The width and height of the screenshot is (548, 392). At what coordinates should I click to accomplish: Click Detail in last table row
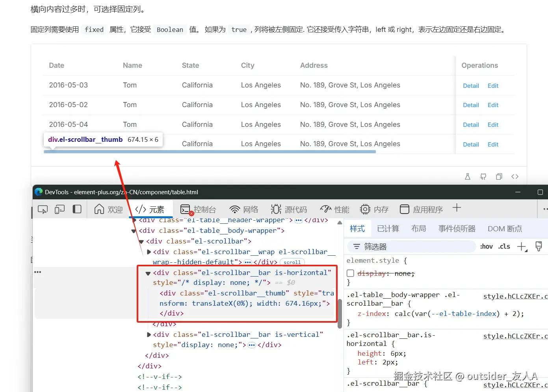click(471, 145)
